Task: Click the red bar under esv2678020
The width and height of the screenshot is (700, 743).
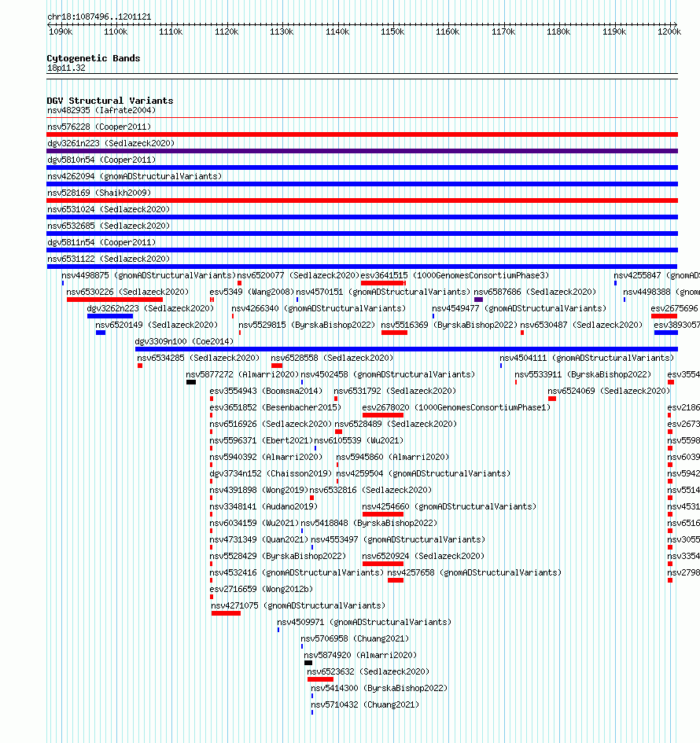Action: pos(383,415)
